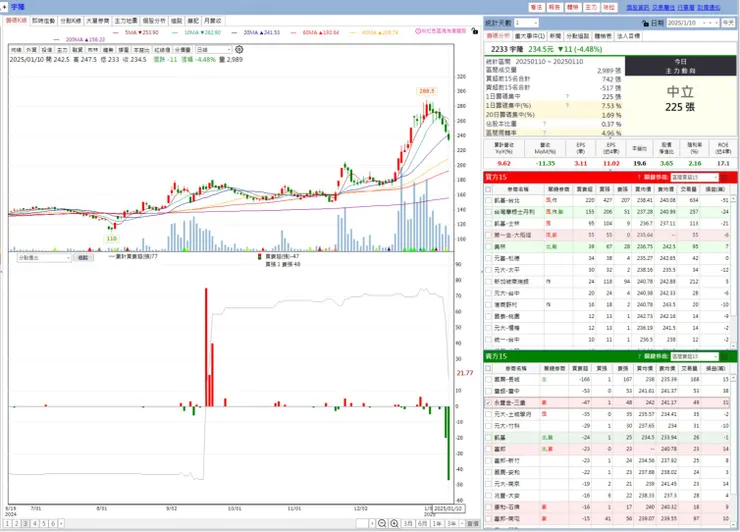Tick the checkbox for 國票-長城 in the sellers list
This screenshot has width=740, height=532.
[x=488, y=380]
